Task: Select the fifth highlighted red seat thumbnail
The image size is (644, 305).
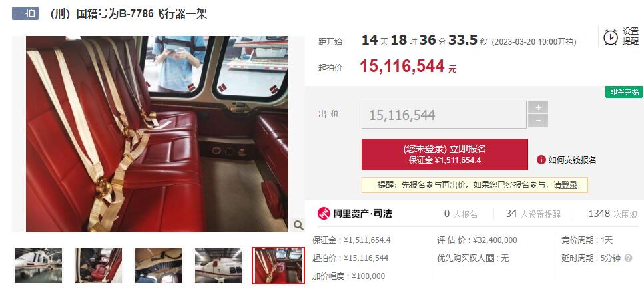Action: pyautogui.click(x=278, y=266)
